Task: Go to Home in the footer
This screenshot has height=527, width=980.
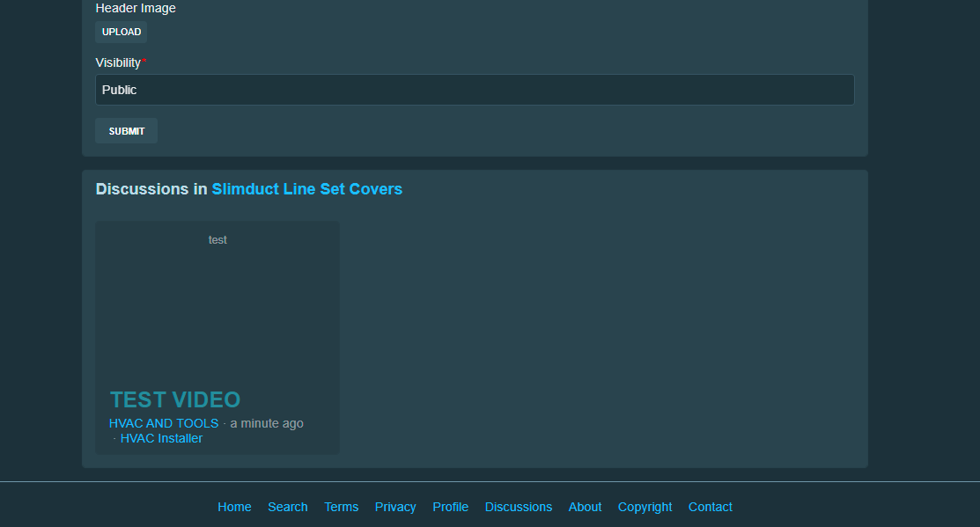Action: tap(234, 507)
